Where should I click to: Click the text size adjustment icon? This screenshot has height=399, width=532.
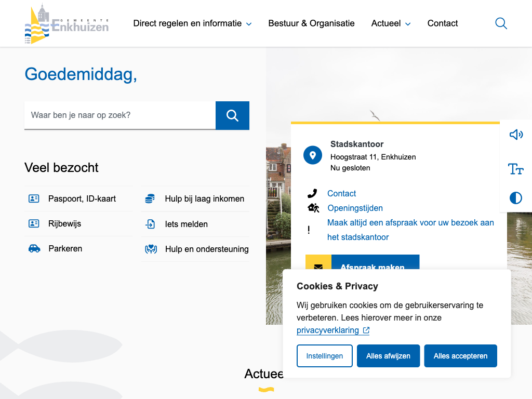click(515, 169)
